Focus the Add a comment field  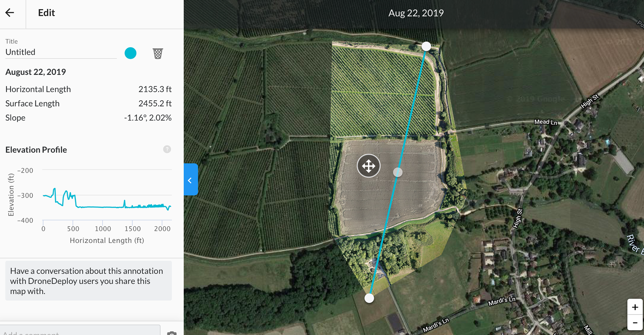click(80, 331)
